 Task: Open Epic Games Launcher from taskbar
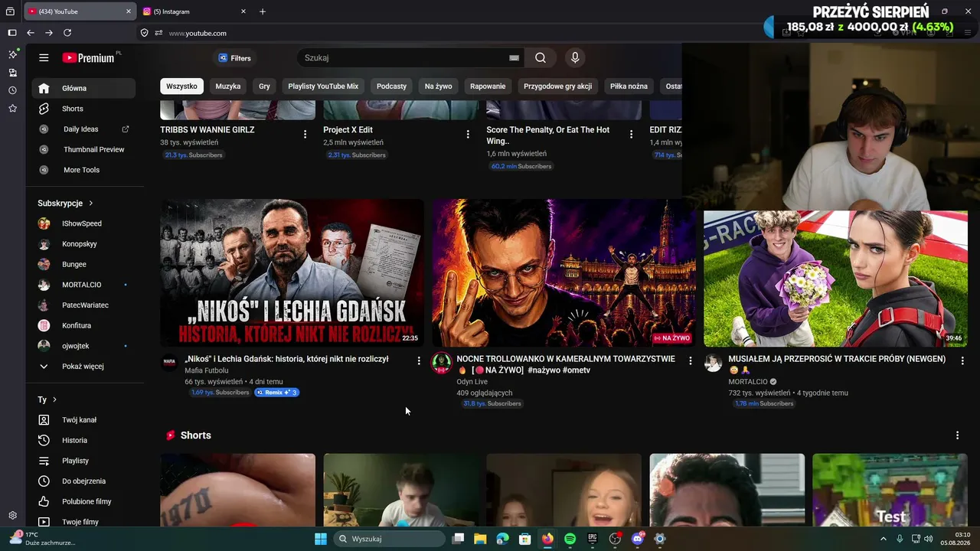click(x=593, y=539)
